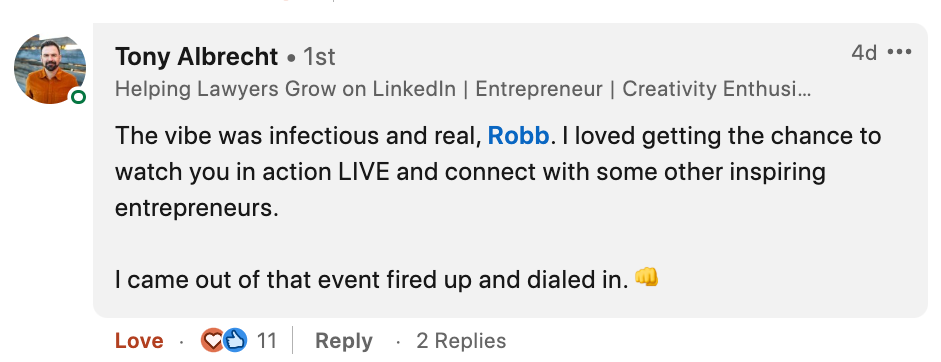
Task: Reply to Tony Albrecht's comment
Action: tap(344, 341)
